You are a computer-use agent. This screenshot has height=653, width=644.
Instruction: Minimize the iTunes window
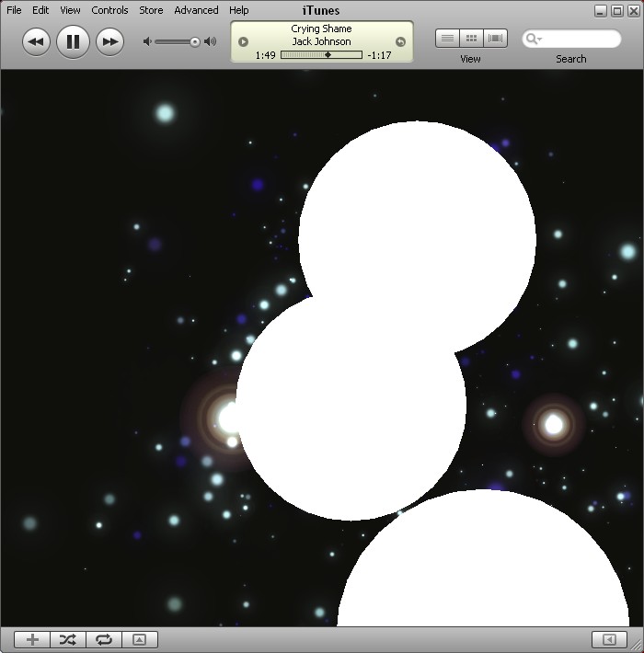pos(600,11)
